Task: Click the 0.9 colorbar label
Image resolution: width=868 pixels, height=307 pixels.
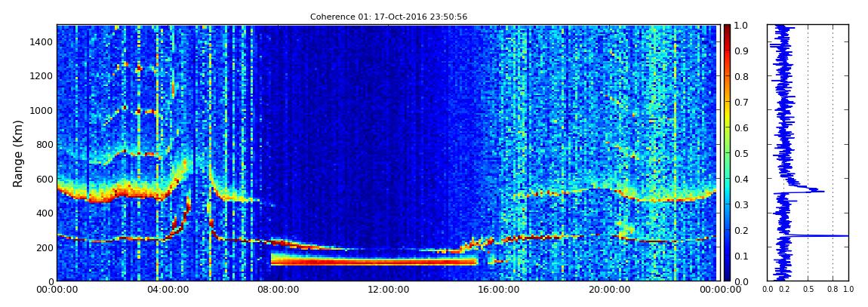Action: point(740,51)
